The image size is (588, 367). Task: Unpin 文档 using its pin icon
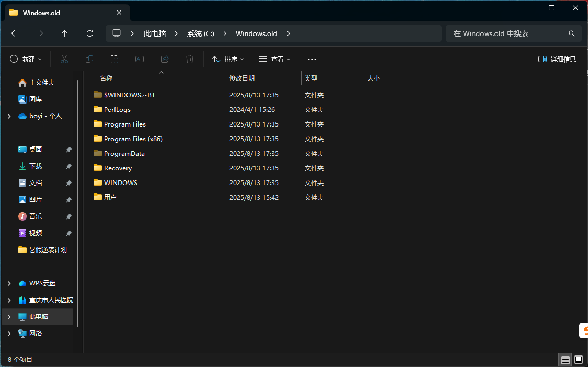(x=68, y=183)
